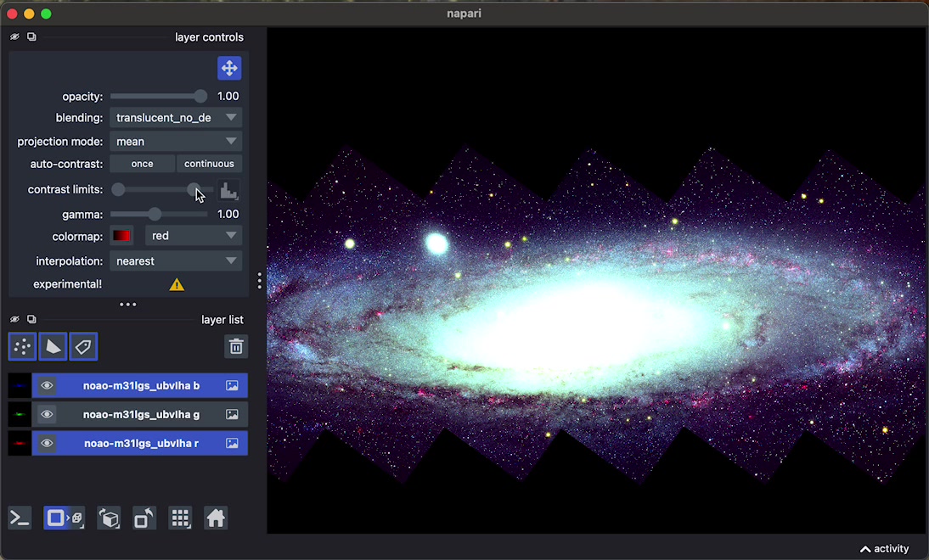
Task: Open the IPython console
Action: point(20,518)
